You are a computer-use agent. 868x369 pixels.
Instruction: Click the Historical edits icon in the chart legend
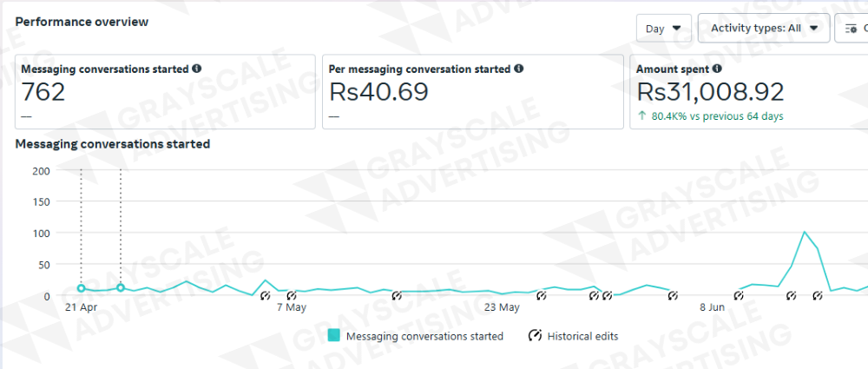[535, 335]
